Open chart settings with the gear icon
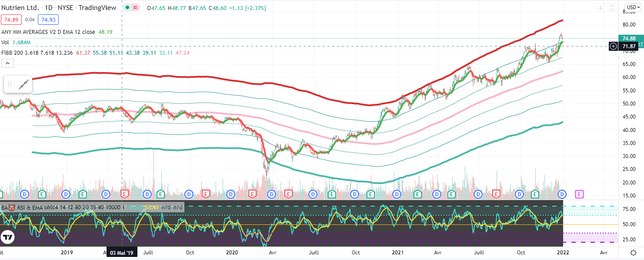 [x=634, y=253]
